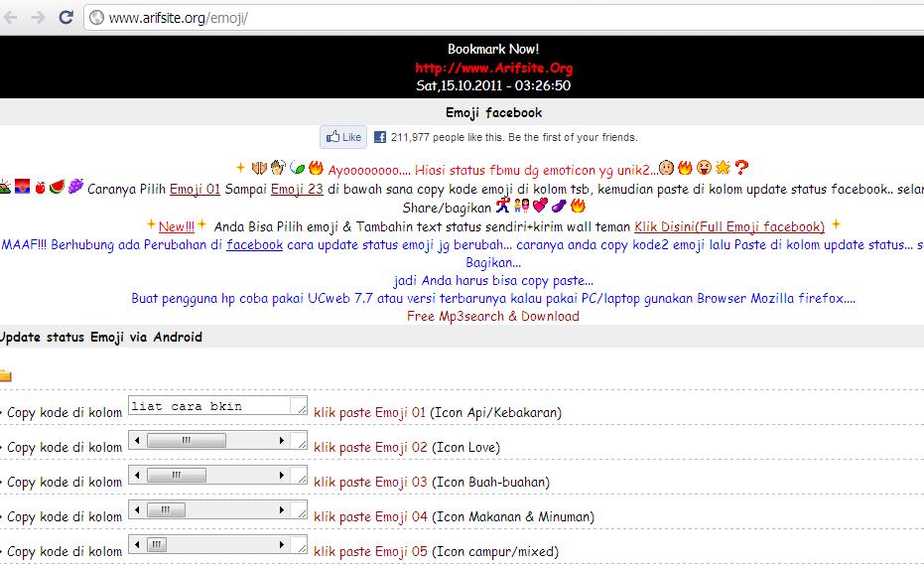Go back using the browser back arrow
The image size is (924, 568).
10,18
